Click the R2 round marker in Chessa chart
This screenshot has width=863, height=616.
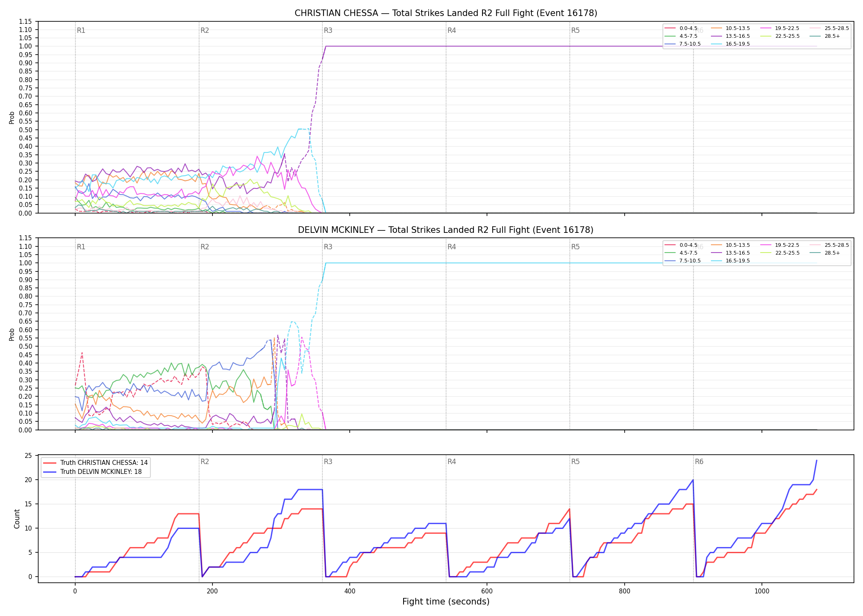click(x=205, y=30)
